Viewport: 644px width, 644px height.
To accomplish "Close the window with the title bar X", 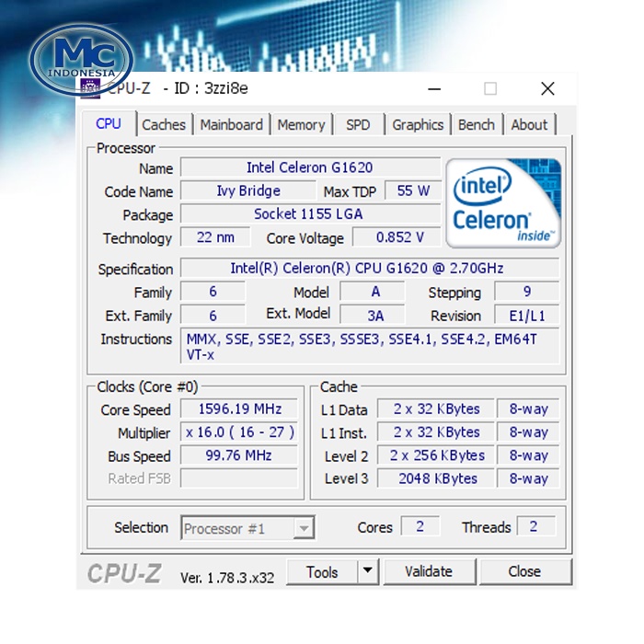I will pos(547,88).
